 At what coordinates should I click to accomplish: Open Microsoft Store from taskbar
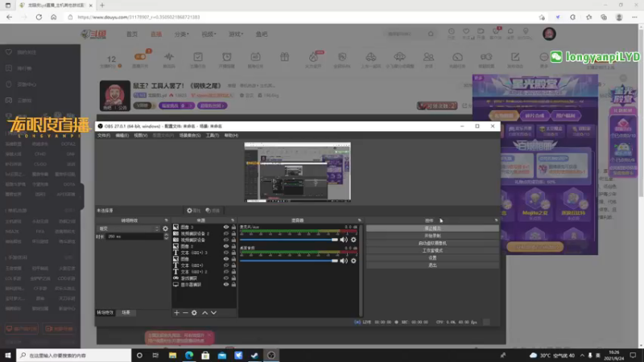(205, 356)
